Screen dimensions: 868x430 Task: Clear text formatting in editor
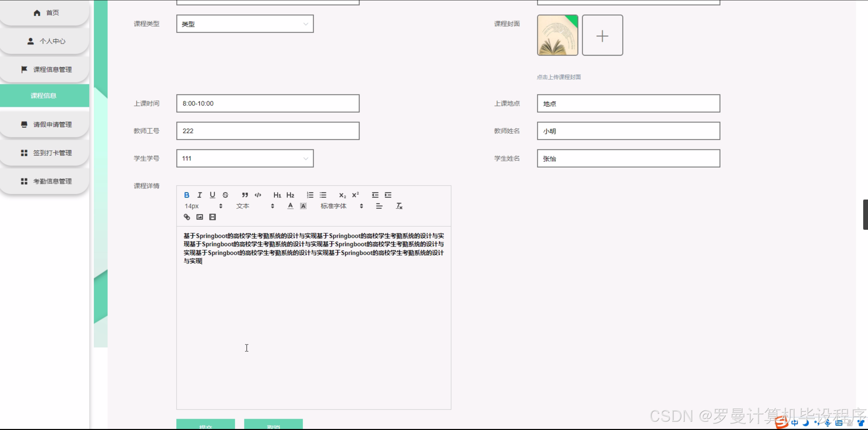tap(399, 206)
